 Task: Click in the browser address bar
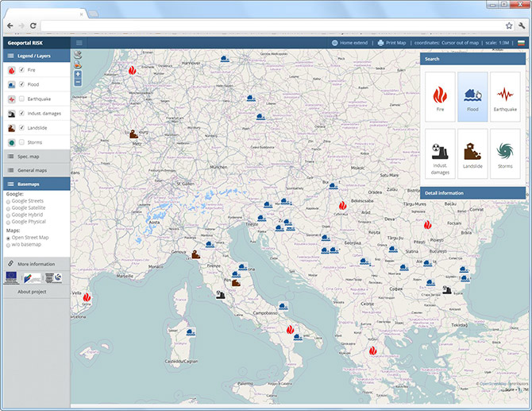coord(272,25)
